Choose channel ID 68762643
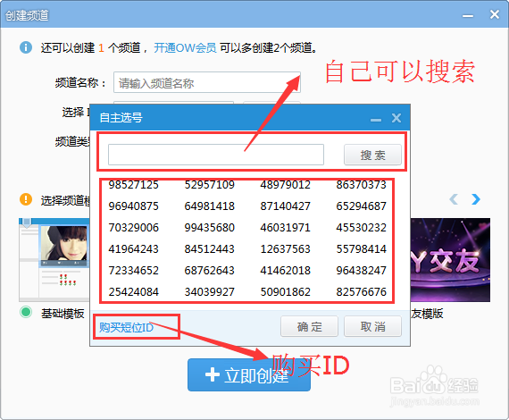This screenshot has height=420, width=509. tap(209, 270)
